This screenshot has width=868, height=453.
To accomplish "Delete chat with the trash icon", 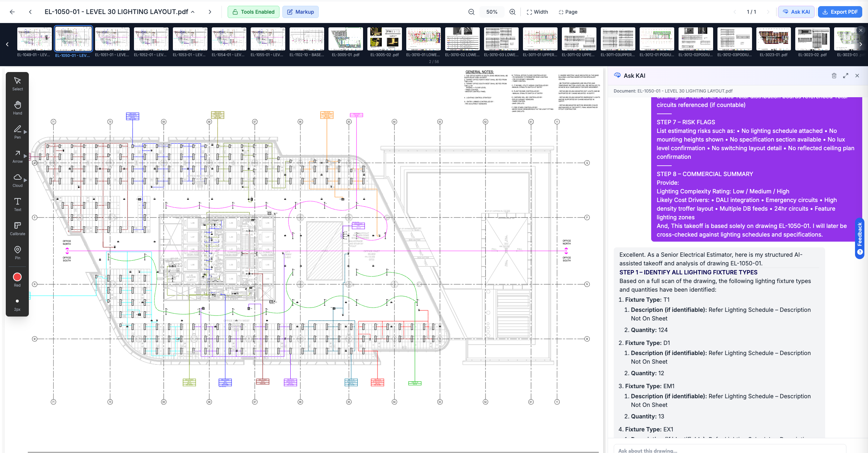I will 834,76.
